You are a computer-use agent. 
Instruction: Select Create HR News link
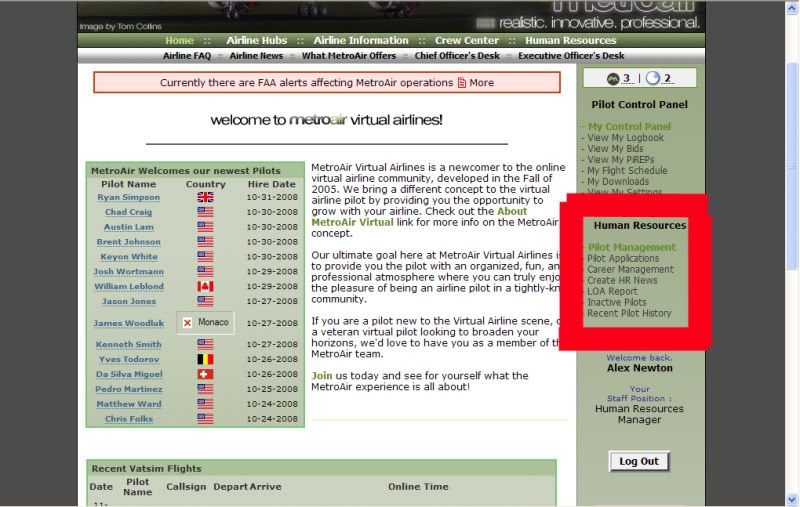[x=622, y=281]
